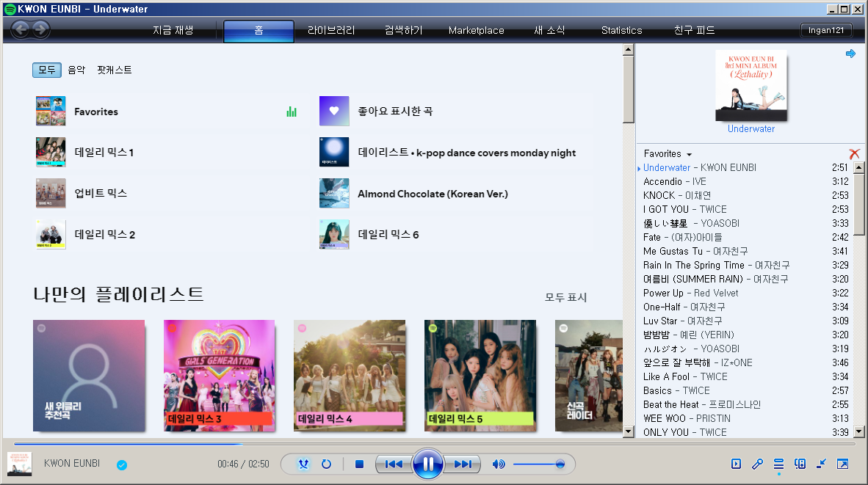Click the mini album art in playback bar
Image resolution: width=868 pixels, height=485 pixels.
pyautogui.click(x=19, y=464)
